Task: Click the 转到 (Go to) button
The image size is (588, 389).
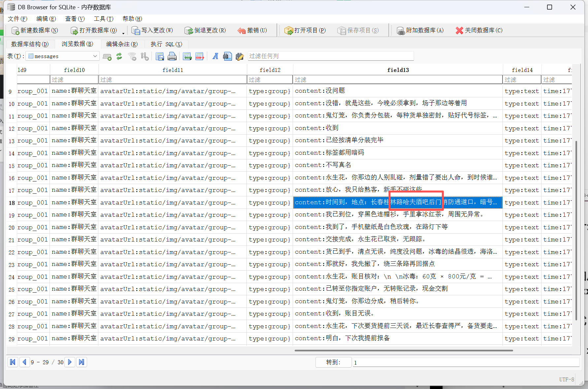Action: tap(333, 362)
